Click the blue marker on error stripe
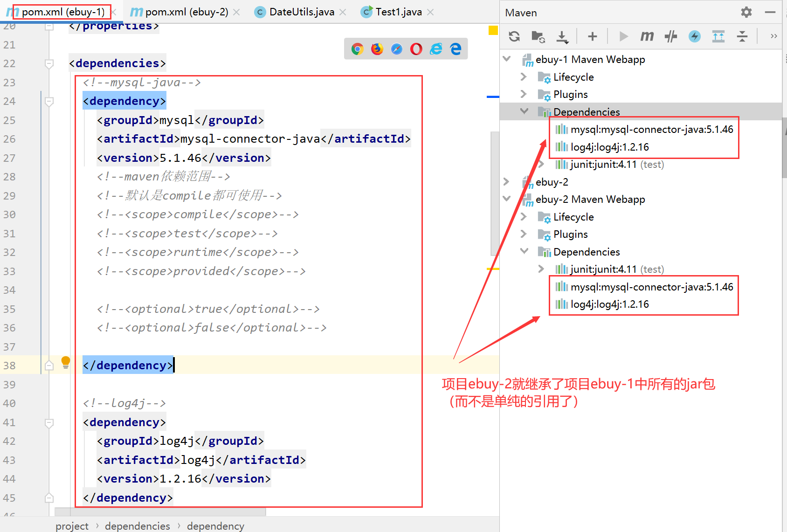This screenshot has width=787, height=532. tap(493, 97)
